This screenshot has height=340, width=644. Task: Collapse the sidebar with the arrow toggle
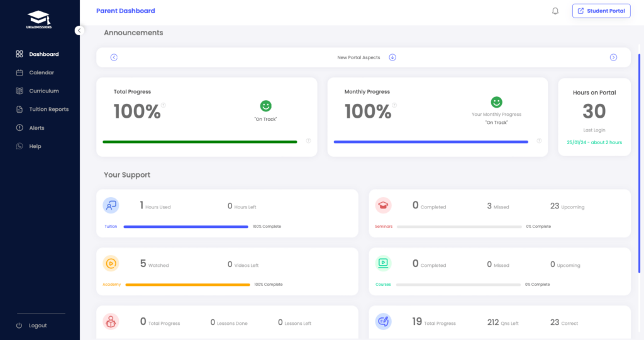(79, 30)
